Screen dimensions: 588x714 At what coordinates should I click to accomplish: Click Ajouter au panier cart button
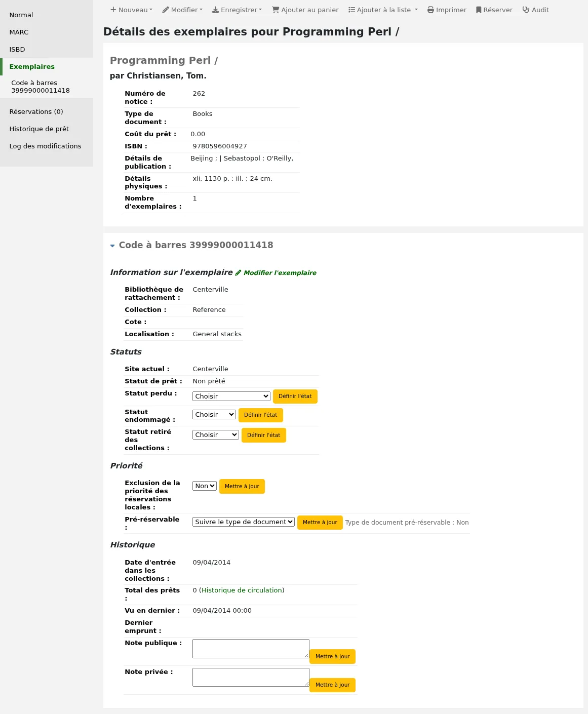tap(305, 10)
